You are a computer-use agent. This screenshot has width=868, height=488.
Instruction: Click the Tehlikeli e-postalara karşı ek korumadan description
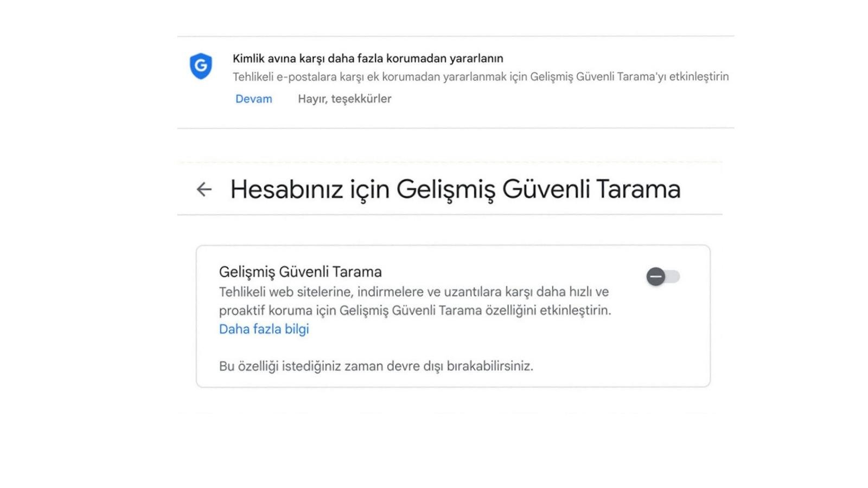[x=481, y=77]
